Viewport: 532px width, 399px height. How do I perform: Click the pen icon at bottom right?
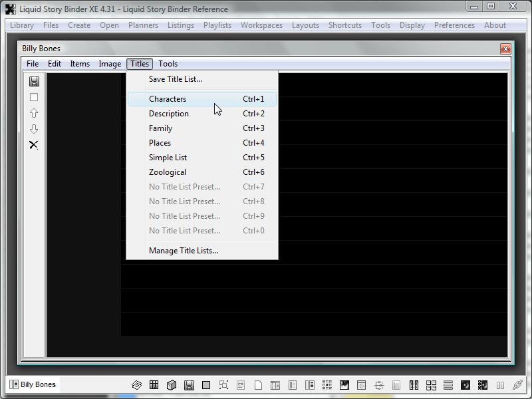(517, 385)
